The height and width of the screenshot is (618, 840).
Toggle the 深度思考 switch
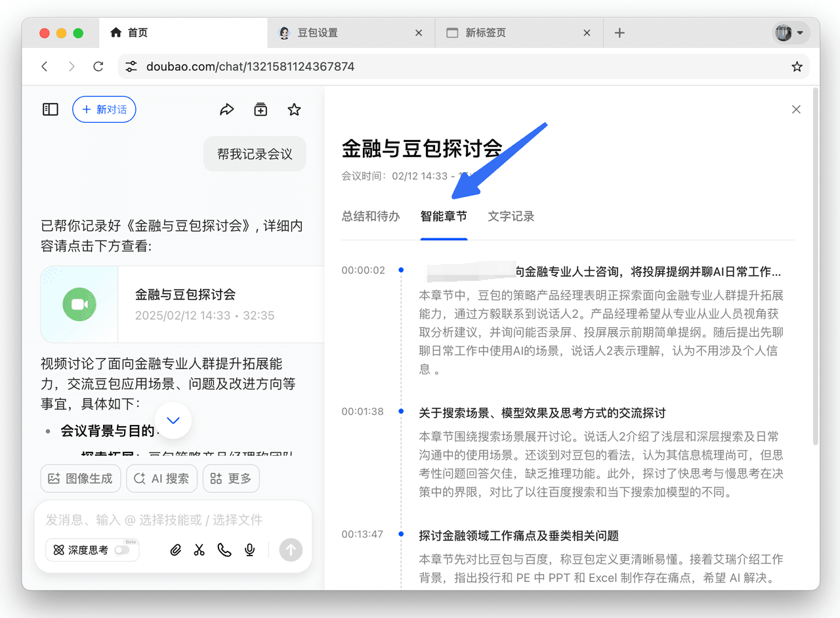coord(122,550)
